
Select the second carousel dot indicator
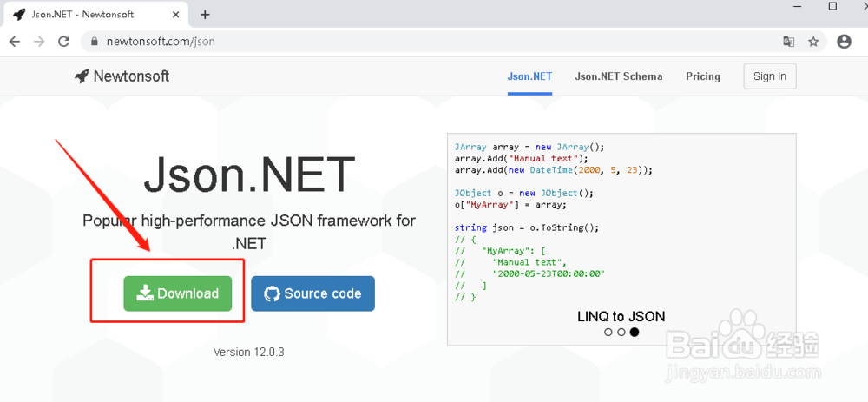621,333
